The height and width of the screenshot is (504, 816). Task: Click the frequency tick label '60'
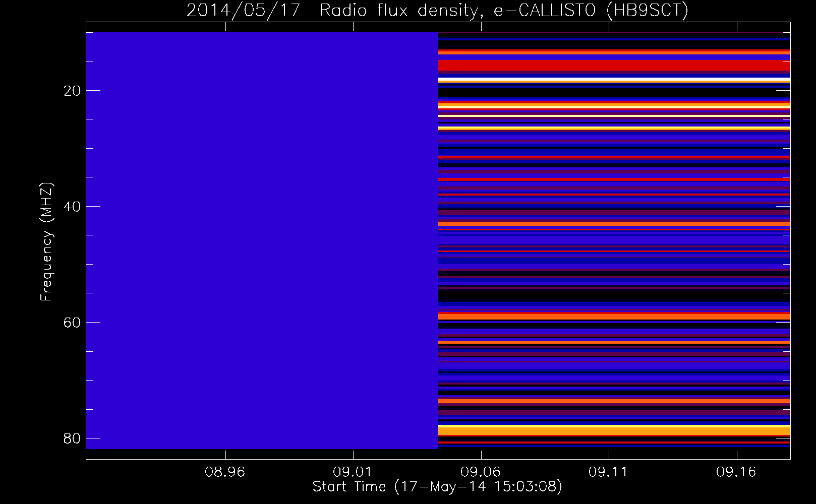click(x=72, y=323)
